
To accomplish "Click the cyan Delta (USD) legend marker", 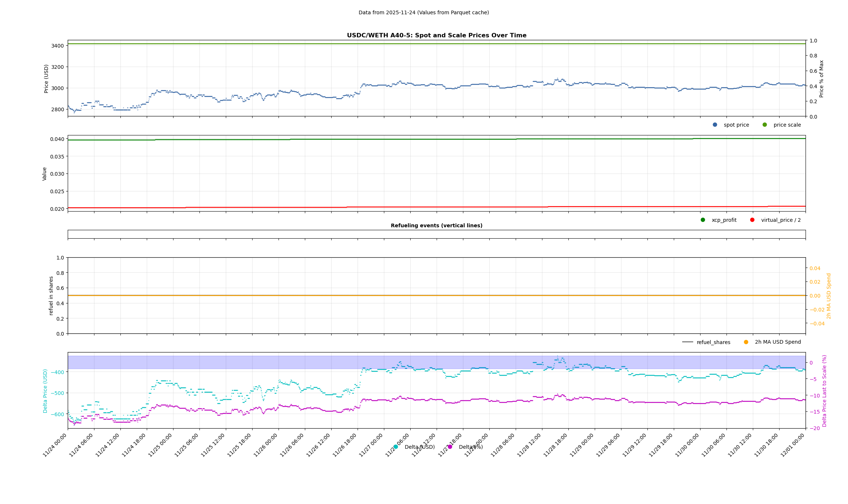I will (396, 447).
